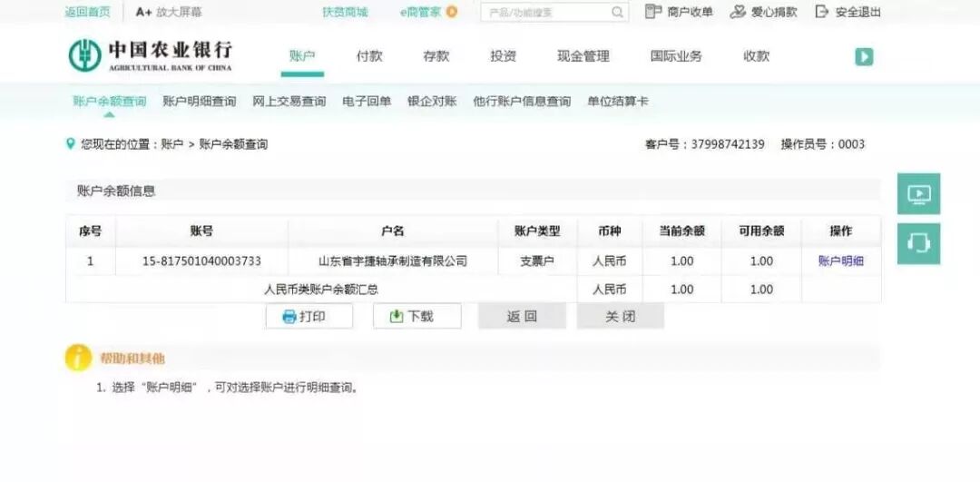Open the 存款 menu
This screenshot has width=980, height=482.
[x=436, y=56]
